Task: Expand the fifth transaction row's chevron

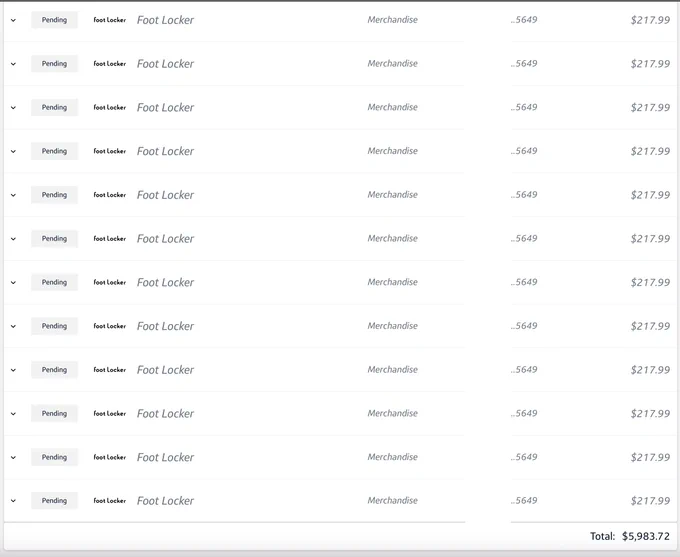Action: [x=13, y=195]
